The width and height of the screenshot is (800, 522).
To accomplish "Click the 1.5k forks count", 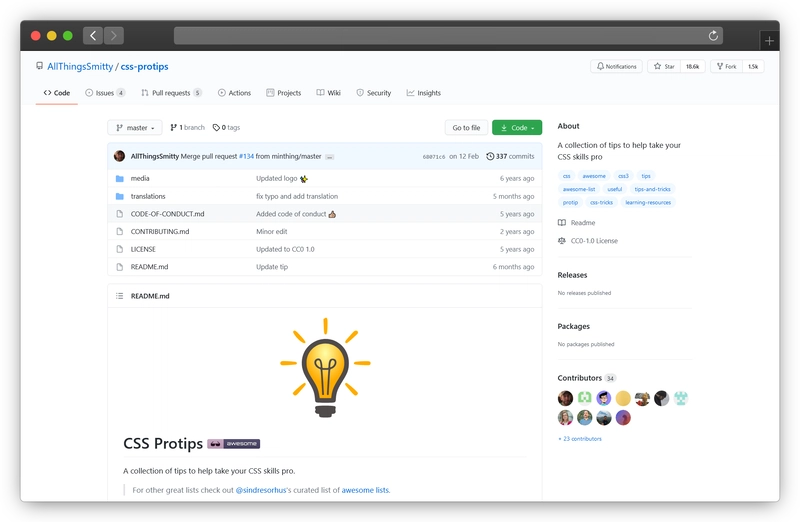I will point(753,66).
